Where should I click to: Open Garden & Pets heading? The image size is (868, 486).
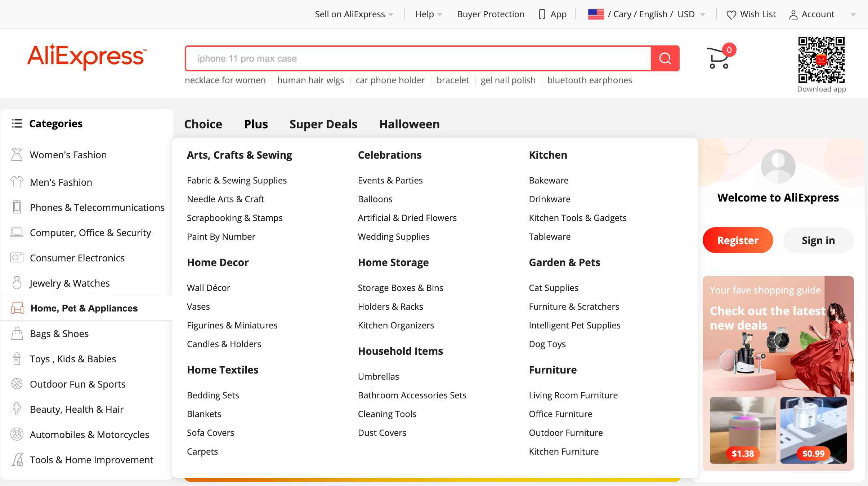pos(564,262)
